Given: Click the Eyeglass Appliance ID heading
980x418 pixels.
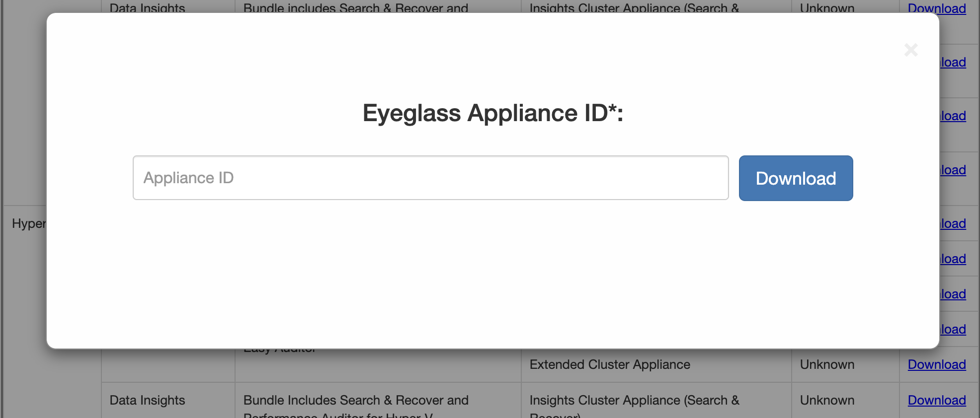Looking at the screenshot, I should point(492,113).
